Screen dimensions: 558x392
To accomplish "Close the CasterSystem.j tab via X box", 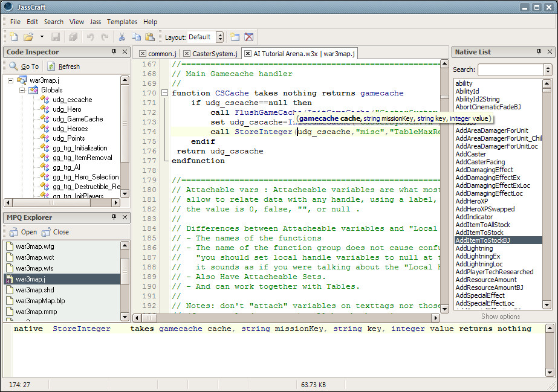I will pyautogui.click(x=187, y=54).
